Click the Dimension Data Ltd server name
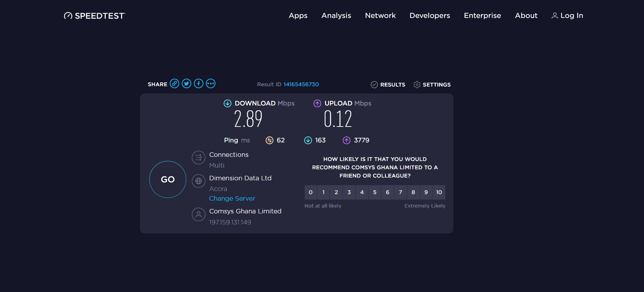Screen dimensions: 644x292 [240, 178]
